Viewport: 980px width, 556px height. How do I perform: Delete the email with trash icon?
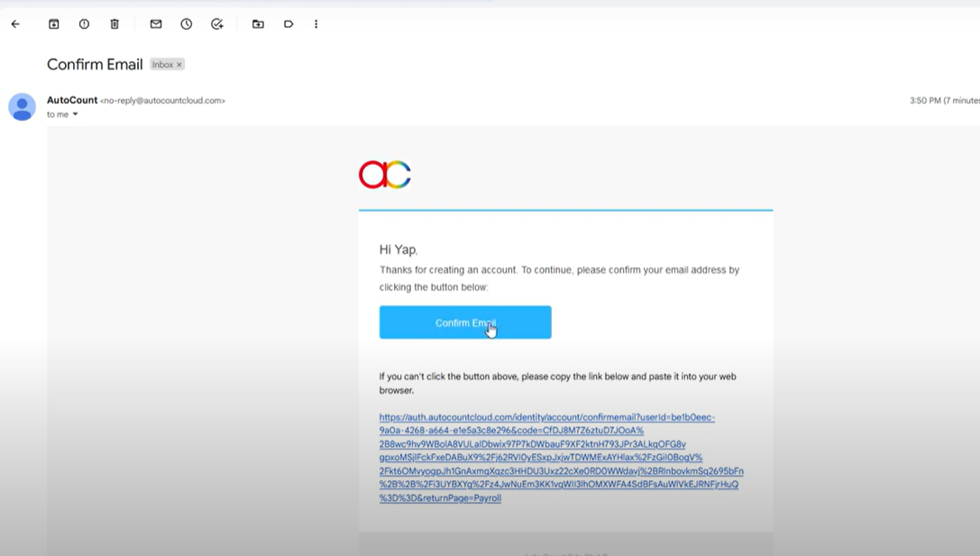pos(114,24)
